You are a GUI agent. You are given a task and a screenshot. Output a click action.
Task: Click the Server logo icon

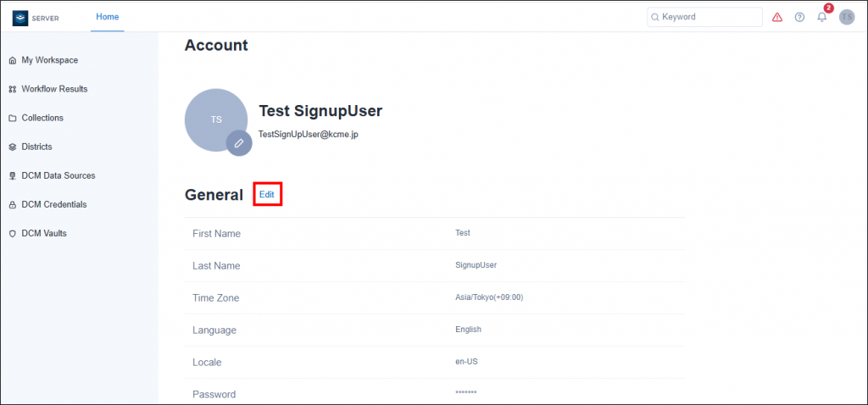pos(20,18)
